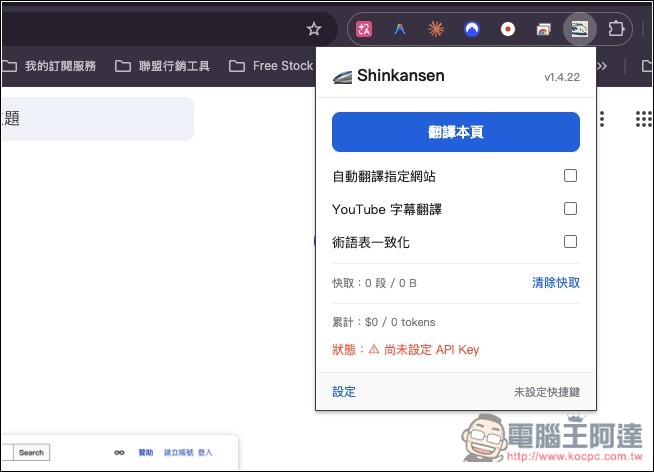Click the 翻譯本頁 translate page button
Screen dimensions: 654x472
(456, 132)
